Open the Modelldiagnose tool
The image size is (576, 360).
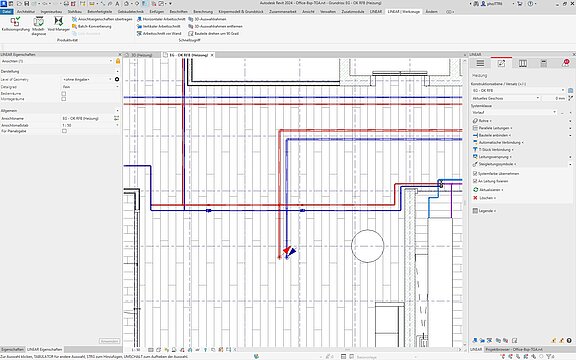tap(39, 26)
